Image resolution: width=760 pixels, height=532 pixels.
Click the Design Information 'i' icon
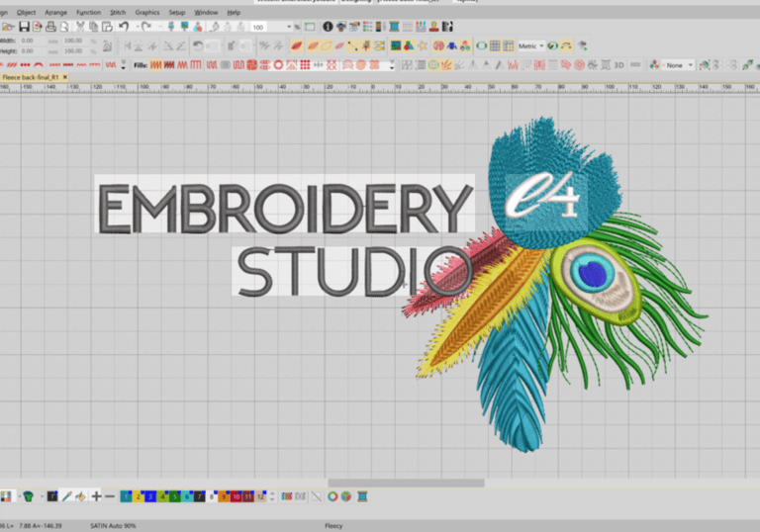pos(329,27)
